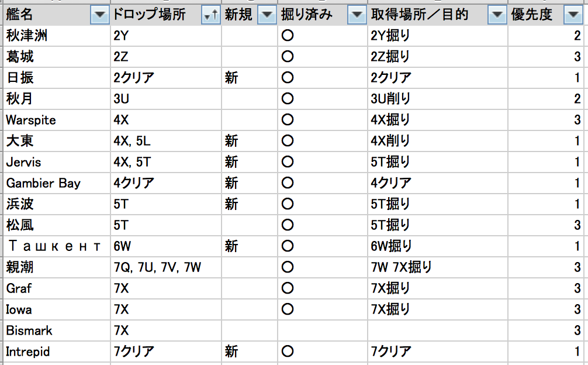The height and width of the screenshot is (365, 588).
Task: Select the cell 日振
Action: [57, 78]
